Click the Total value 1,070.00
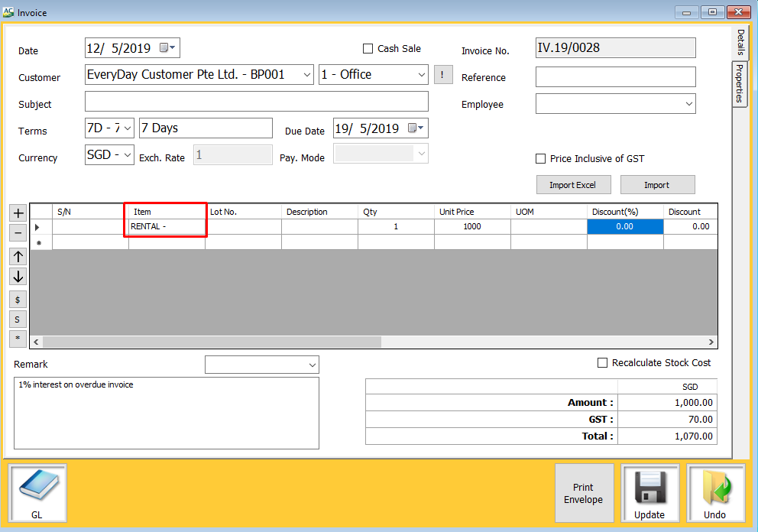Screen dimensions: 758x532 (693, 436)
